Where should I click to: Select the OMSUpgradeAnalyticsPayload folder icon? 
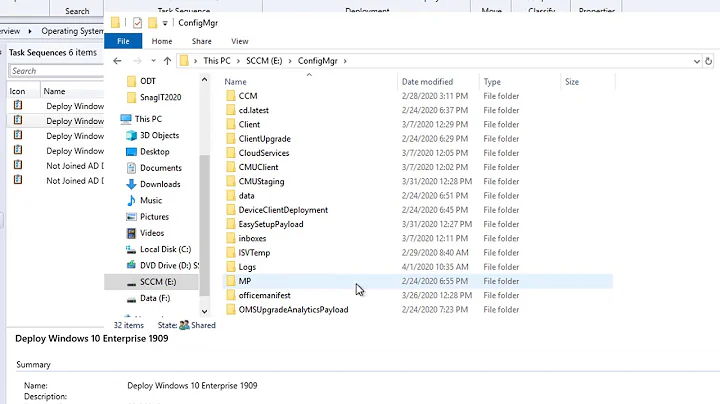pos(231,309)
